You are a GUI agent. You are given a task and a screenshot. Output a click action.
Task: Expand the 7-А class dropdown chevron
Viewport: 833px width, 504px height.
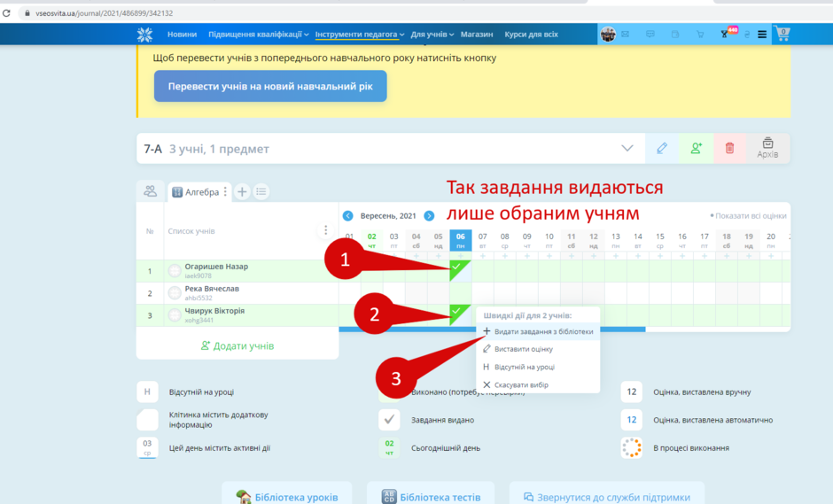627,148
